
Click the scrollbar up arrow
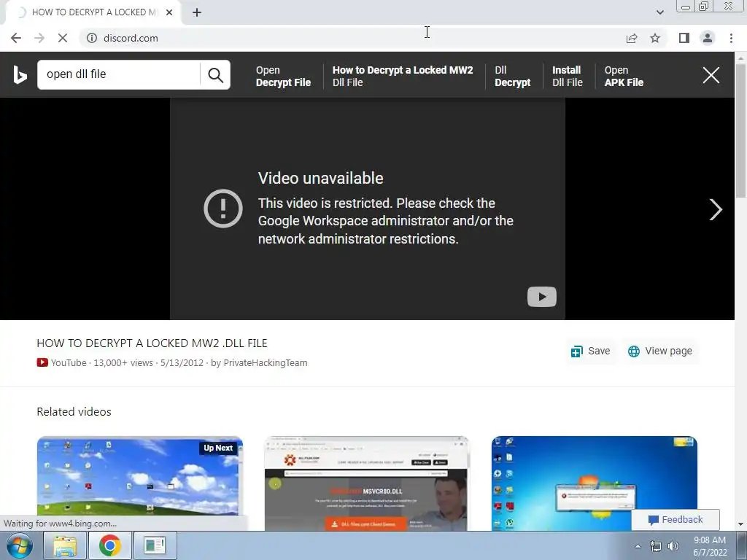click(x=740, y=57)
